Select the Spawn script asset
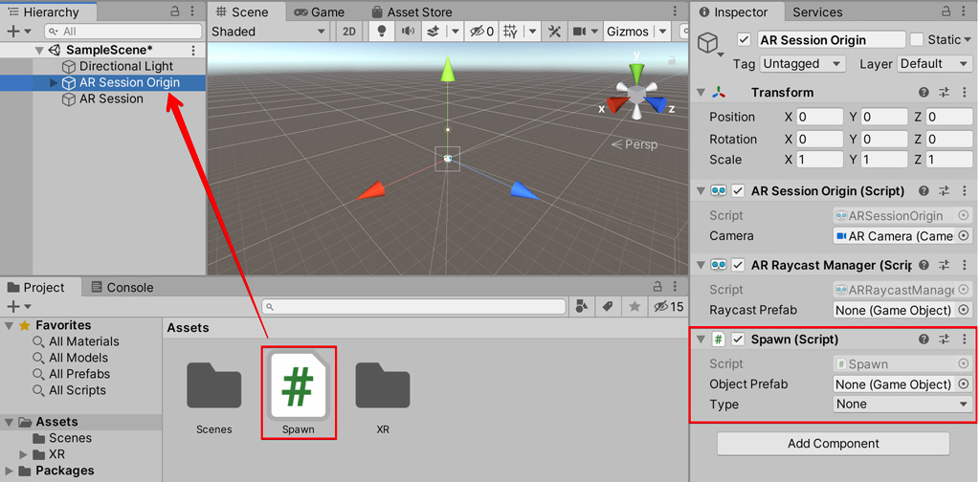This screenshot has height=482, width=980. [x=299, y=392]
